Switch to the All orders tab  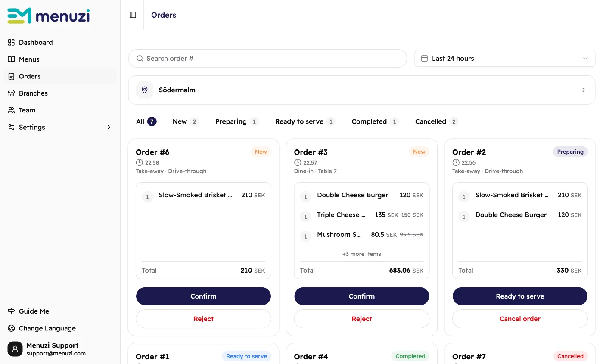click(146, 121)
